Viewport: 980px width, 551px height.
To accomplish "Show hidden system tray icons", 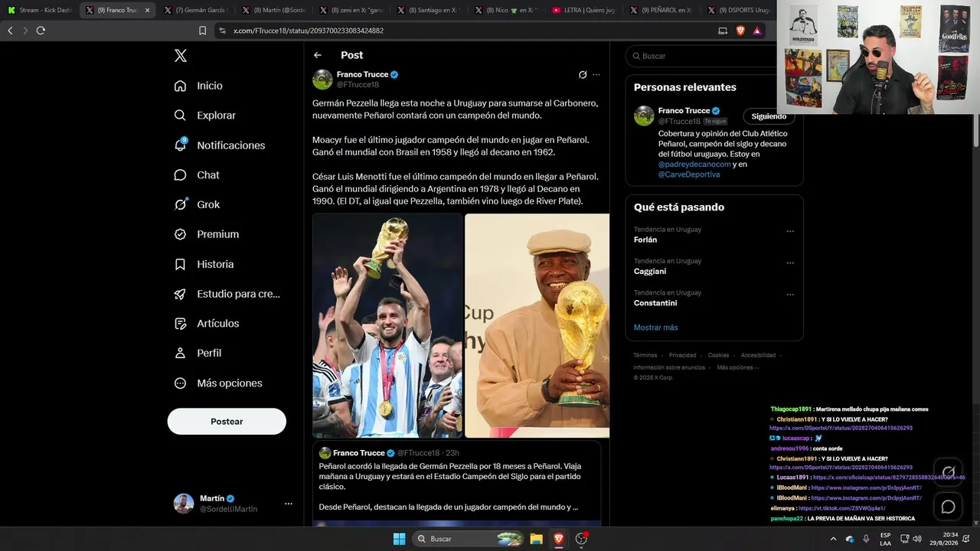I will [833, 539].
